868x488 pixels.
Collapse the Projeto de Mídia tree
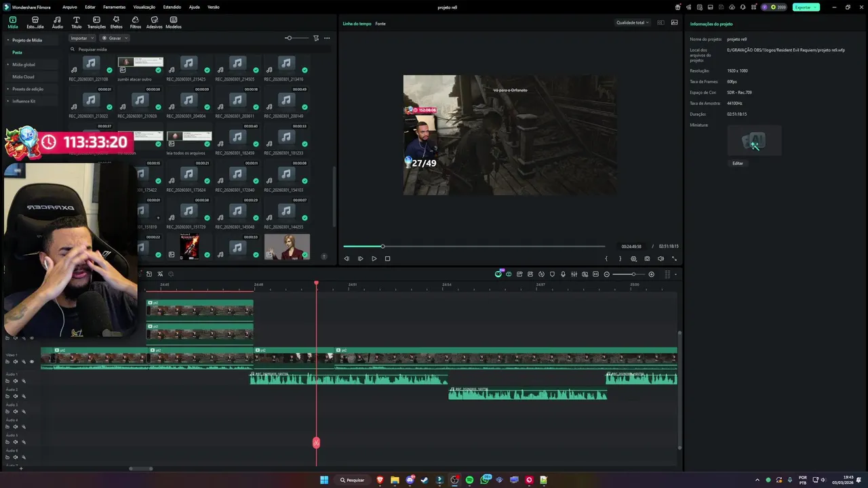(8, 40)
